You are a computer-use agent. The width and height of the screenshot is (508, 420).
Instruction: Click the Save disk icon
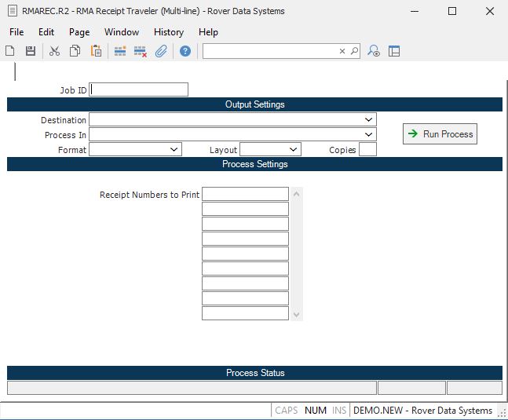(x=31, y=51)
